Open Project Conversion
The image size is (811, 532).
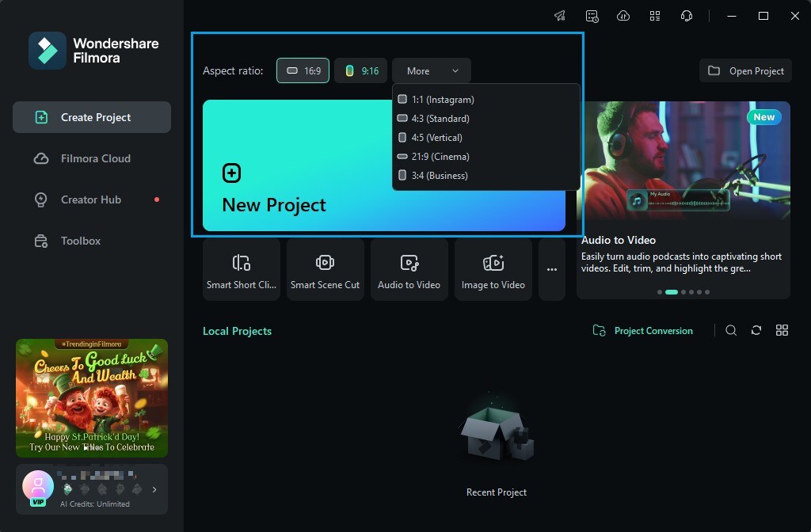(x=643, y=330)
